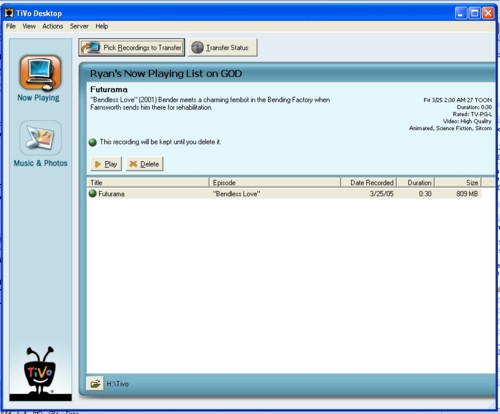Click the 3/25/05 date cell

pyautogui.click(x=381, y=194)
